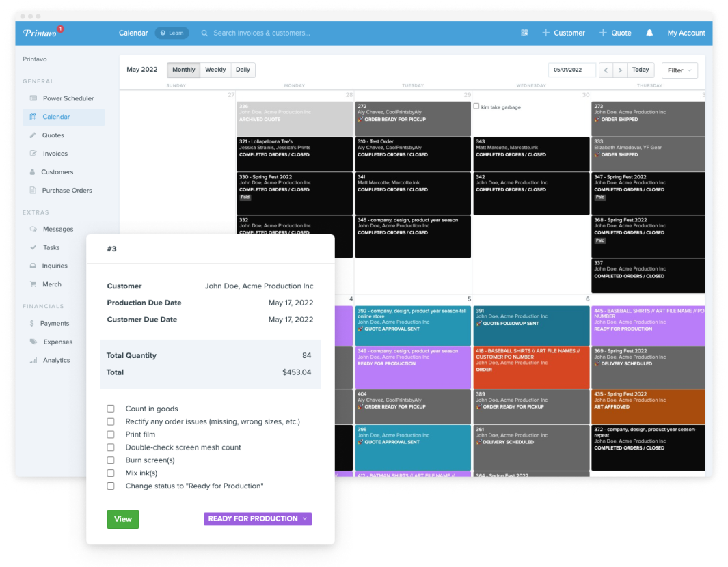Screen dimensions: 728x567
Task: Open Power Scheduler in the sidebar
Action: (x=68, y=98)
